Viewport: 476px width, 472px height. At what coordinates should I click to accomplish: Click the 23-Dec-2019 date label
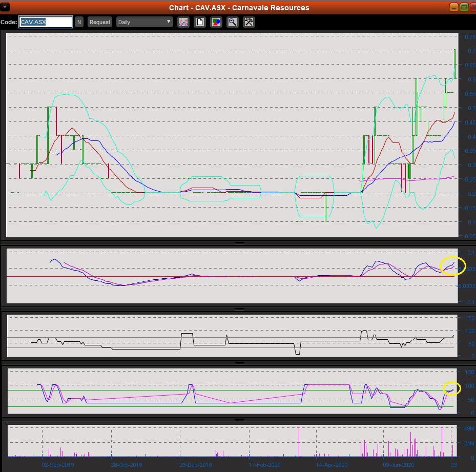tap(196, 465)
